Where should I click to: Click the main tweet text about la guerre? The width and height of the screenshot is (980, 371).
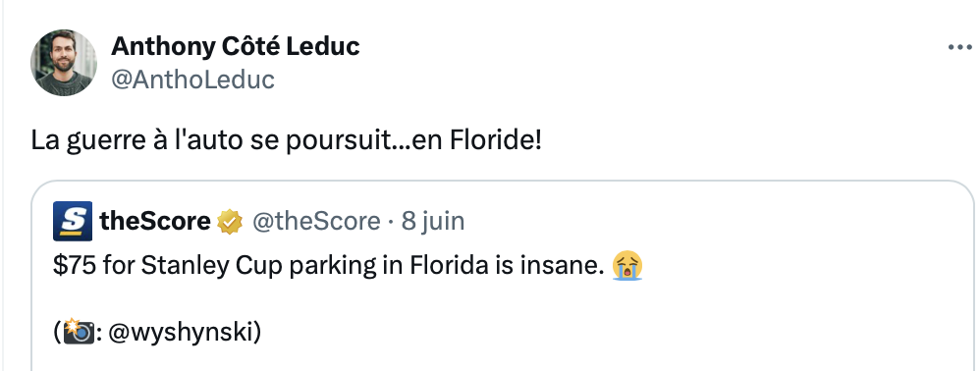coord(287,141)
